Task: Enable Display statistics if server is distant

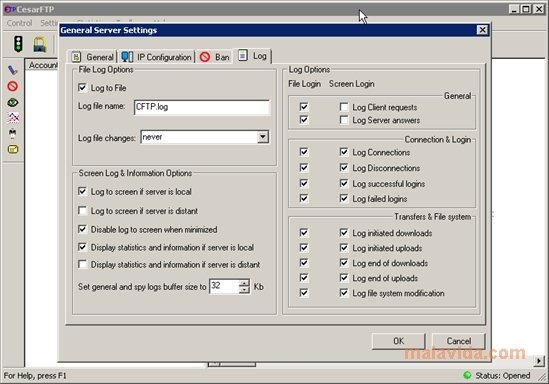Action: (x=82, y=264)
